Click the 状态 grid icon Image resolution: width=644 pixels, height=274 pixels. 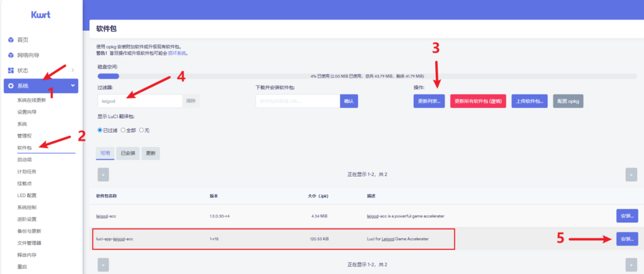tap(11, 70)
